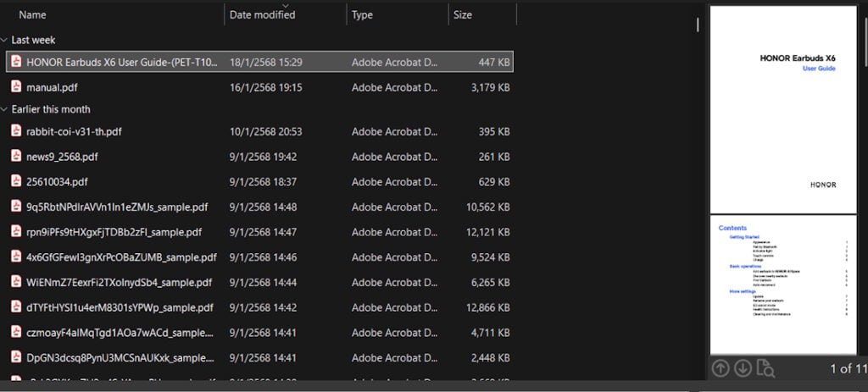Click the HONOR Earbuds X6 cover page preview
Viewport: 868px width, 392px height.
click(782, 108)
